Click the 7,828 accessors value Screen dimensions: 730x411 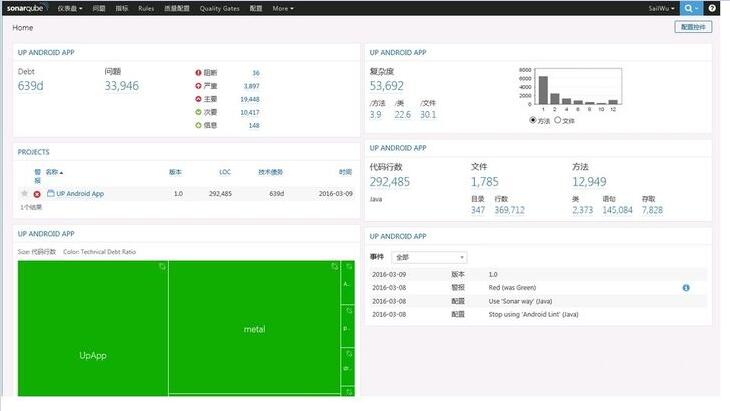pos(652,210)
